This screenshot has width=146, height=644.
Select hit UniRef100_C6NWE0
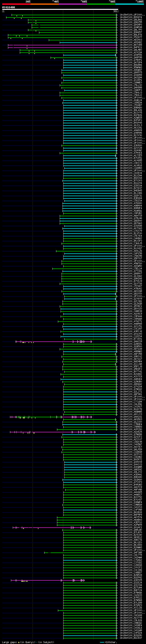tap(131, 82)
